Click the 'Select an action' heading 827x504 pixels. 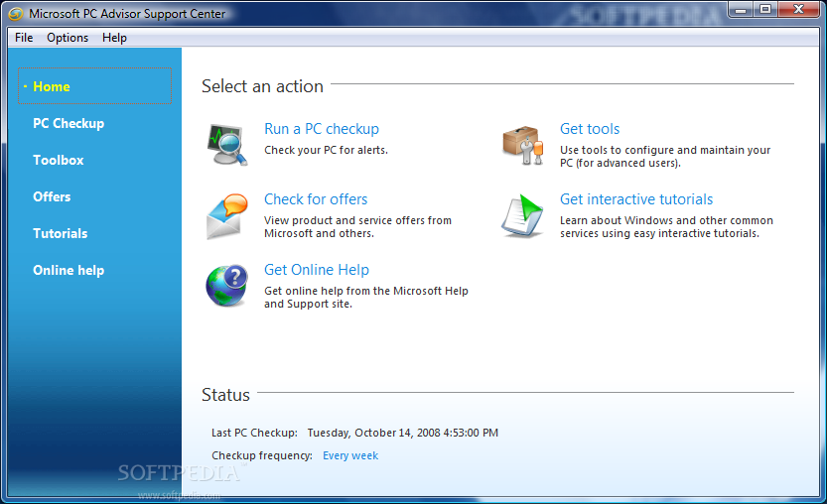262,86
